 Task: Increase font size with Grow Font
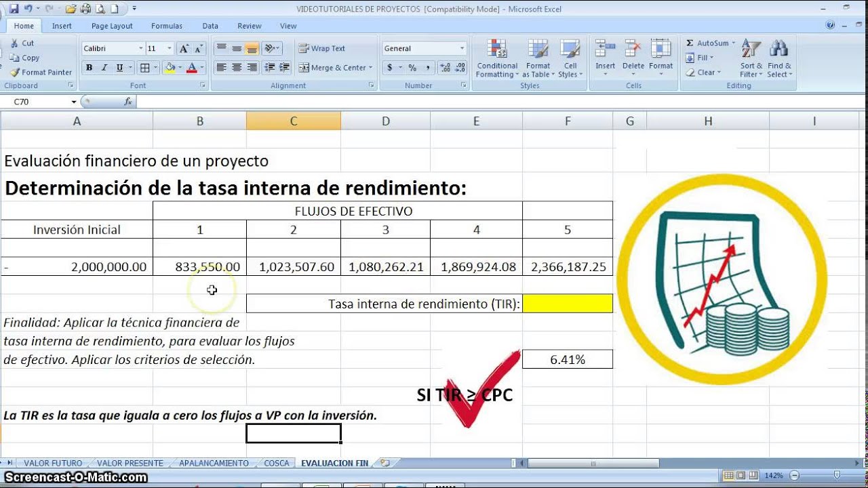coord(184,49)
